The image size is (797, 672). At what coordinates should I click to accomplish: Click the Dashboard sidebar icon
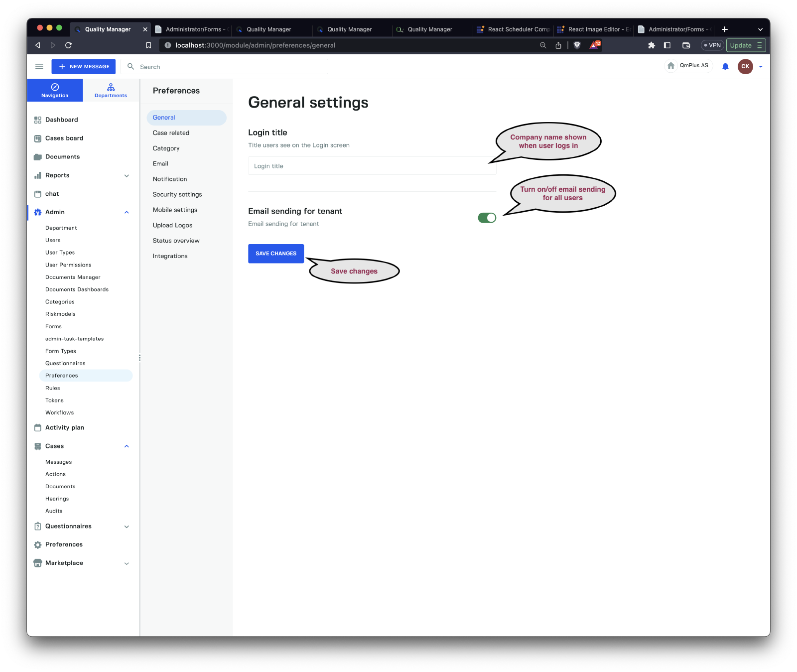click(38, 120)
